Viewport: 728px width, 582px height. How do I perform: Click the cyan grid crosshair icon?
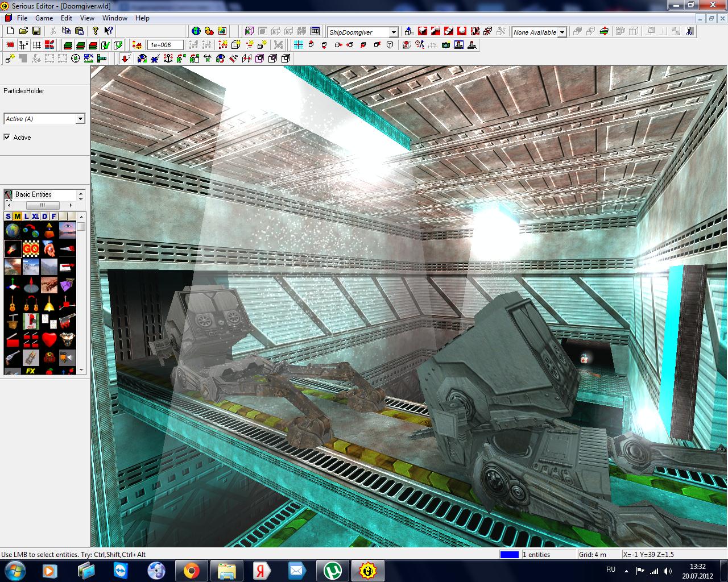(299, 45)
